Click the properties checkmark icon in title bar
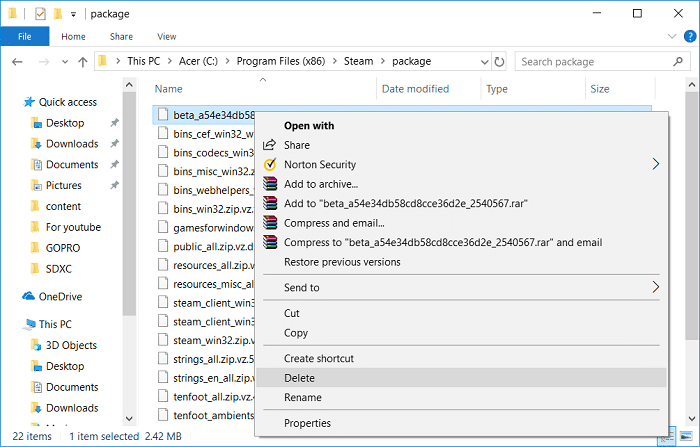700x447 pixels. [40, 14]
